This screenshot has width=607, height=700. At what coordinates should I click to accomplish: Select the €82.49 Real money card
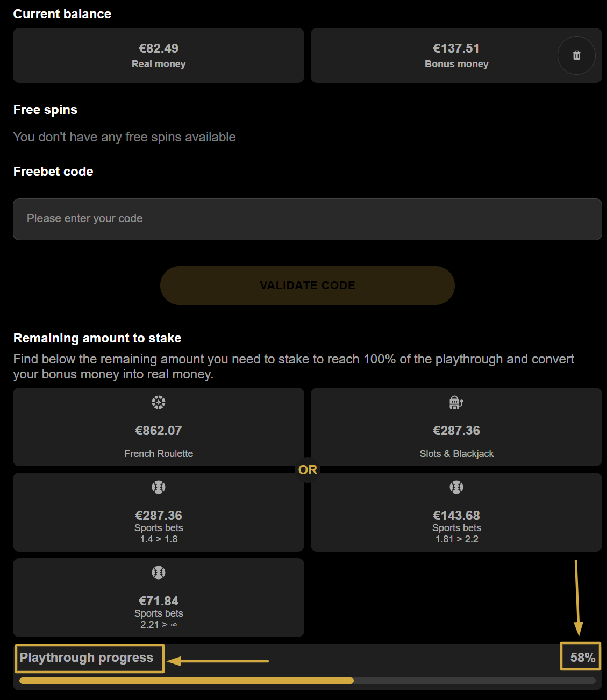[159, 55]
